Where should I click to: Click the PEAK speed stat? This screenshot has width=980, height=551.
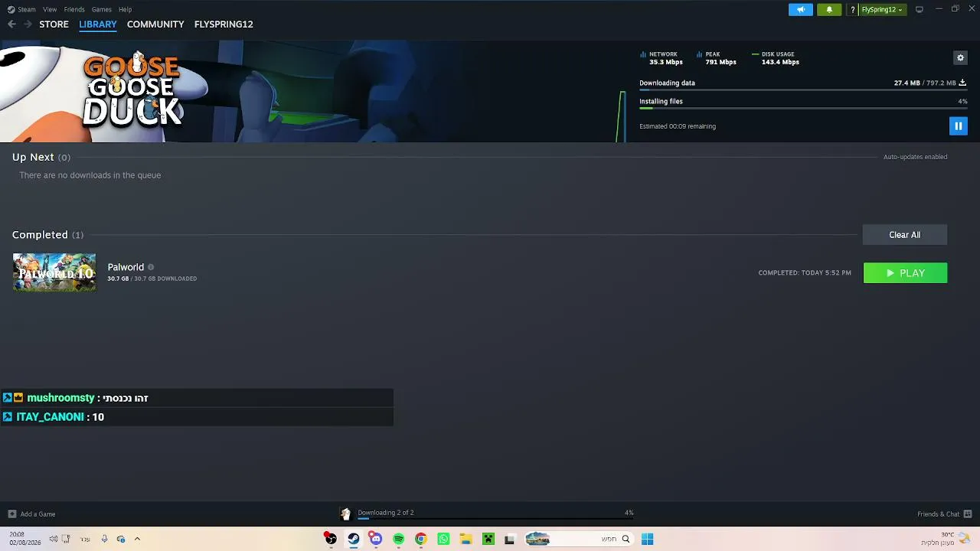click(x=717, y=58)
